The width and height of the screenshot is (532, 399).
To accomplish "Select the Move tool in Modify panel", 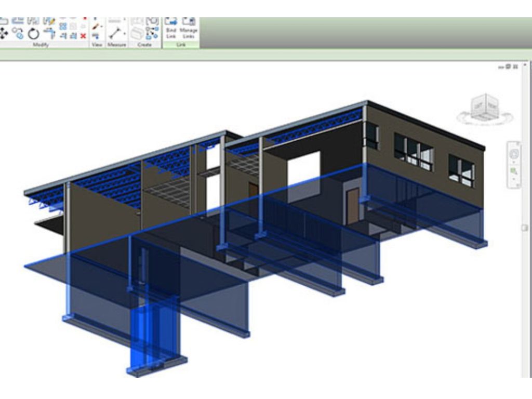I will (4, 34).
